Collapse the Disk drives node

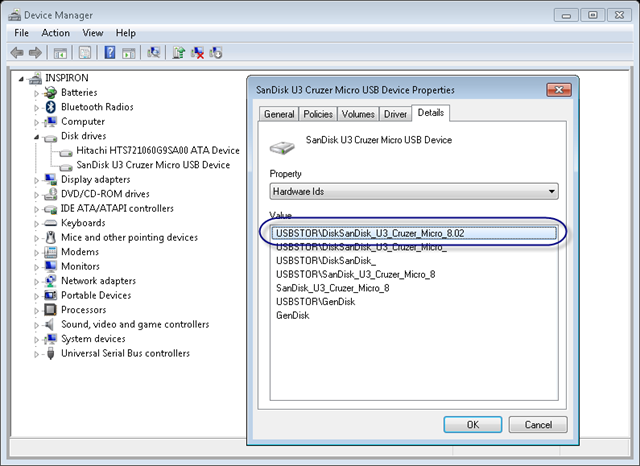click(36, 137)
